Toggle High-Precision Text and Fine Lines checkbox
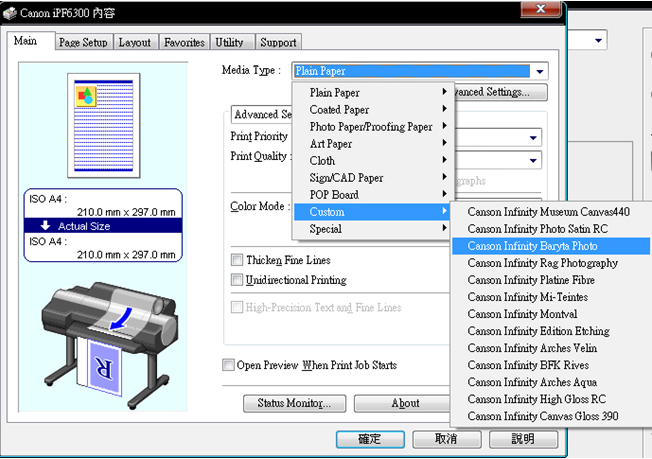This screenshot has height=459, width=652. [237, 307]
